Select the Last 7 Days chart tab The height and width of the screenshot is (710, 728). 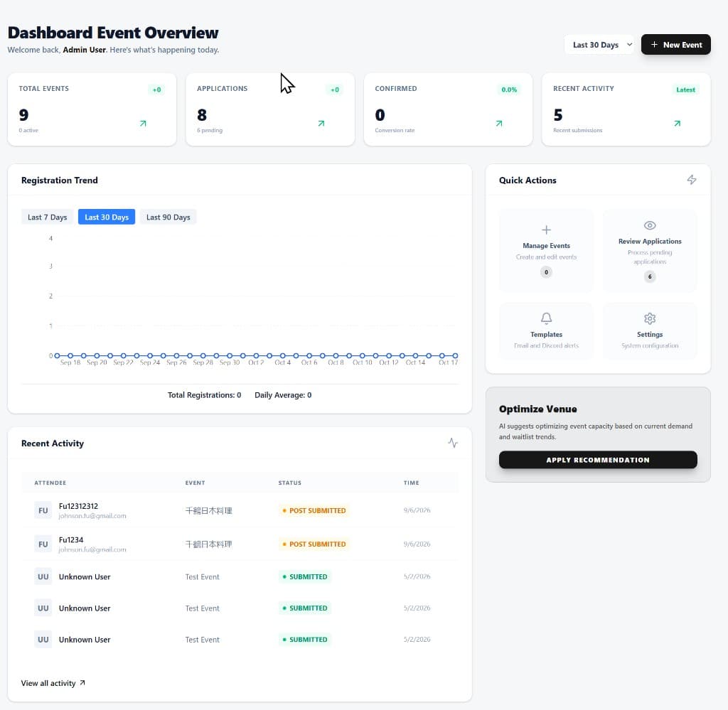(x=48, y=217)
